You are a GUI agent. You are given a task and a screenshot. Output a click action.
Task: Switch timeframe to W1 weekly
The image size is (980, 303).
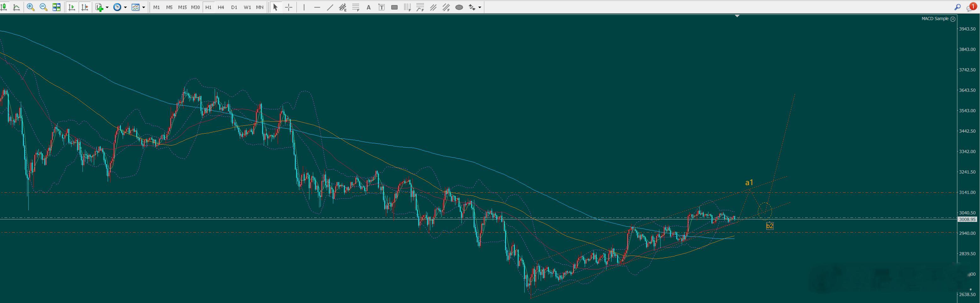(247, 7)
